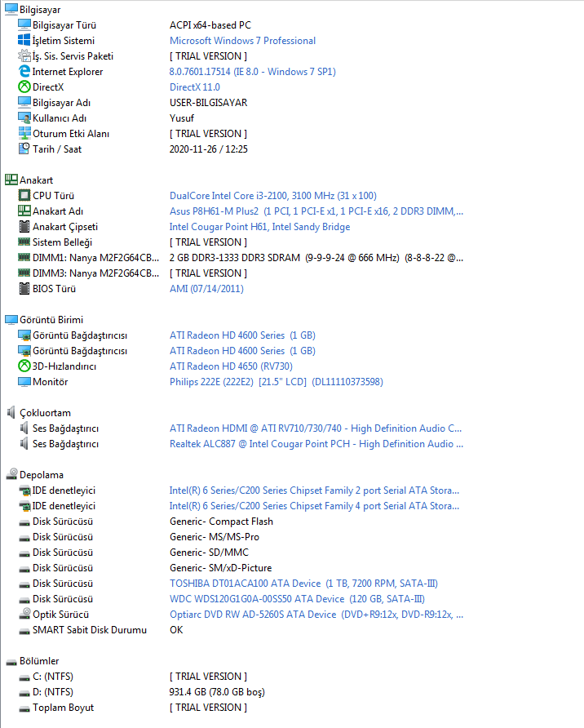Click the Windows logo beside İşletim Sistemi
Image resolution: width=584 pixels, height=728 pixels.
tap(24, 40)
